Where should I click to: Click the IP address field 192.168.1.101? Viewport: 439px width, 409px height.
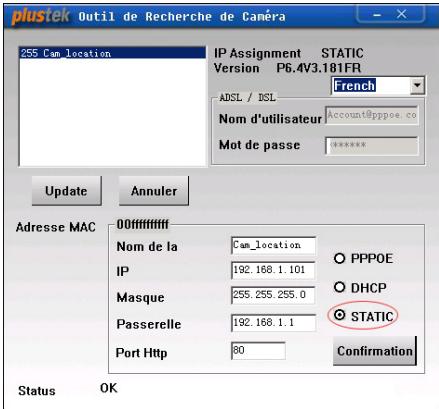[273, 270]
